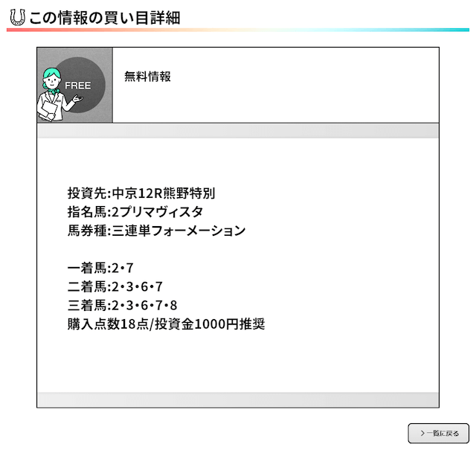Click the document held by the guide character
The height and width of the screenshot is (453, 476).
(48, 111)
